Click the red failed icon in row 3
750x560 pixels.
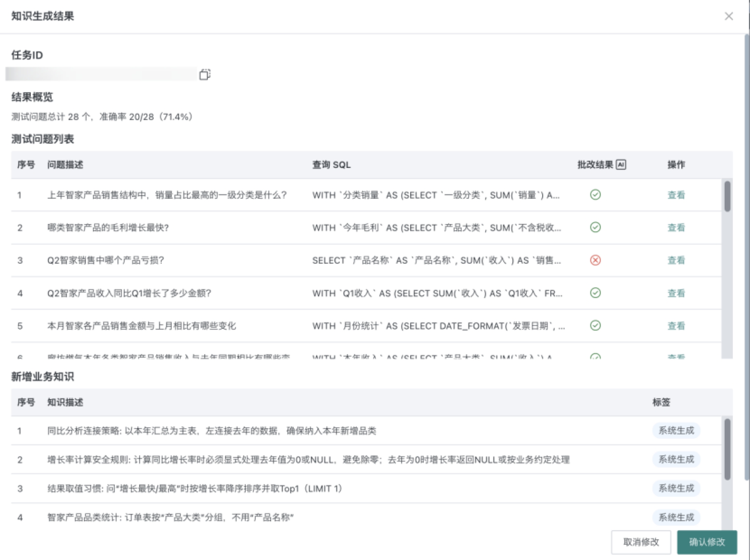pos(595,260)
